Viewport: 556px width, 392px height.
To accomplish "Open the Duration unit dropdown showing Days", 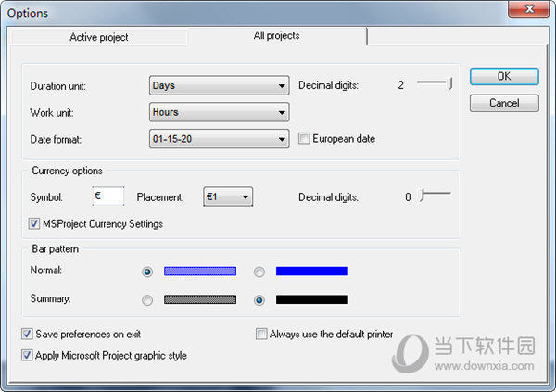I will [219, 85].
